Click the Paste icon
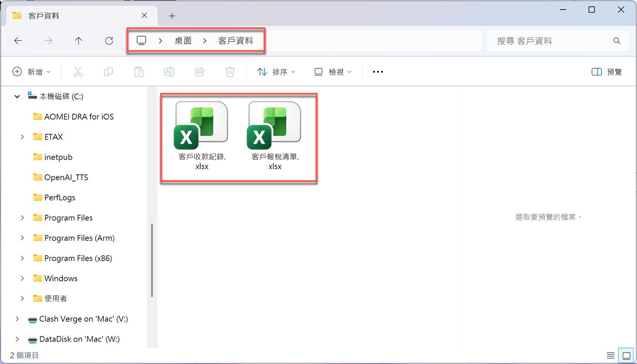The image size is (637, 364). (x=138, y=71)
